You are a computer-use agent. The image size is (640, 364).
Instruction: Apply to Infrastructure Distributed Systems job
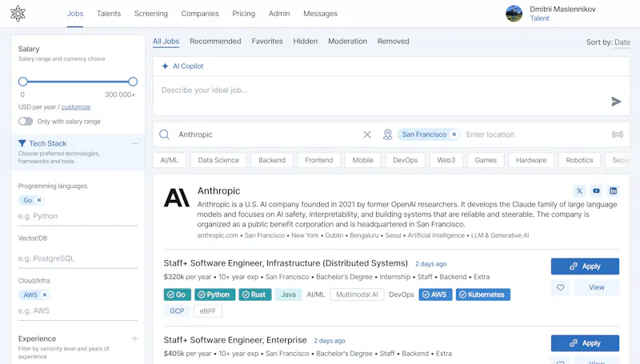tap(585, 266)
